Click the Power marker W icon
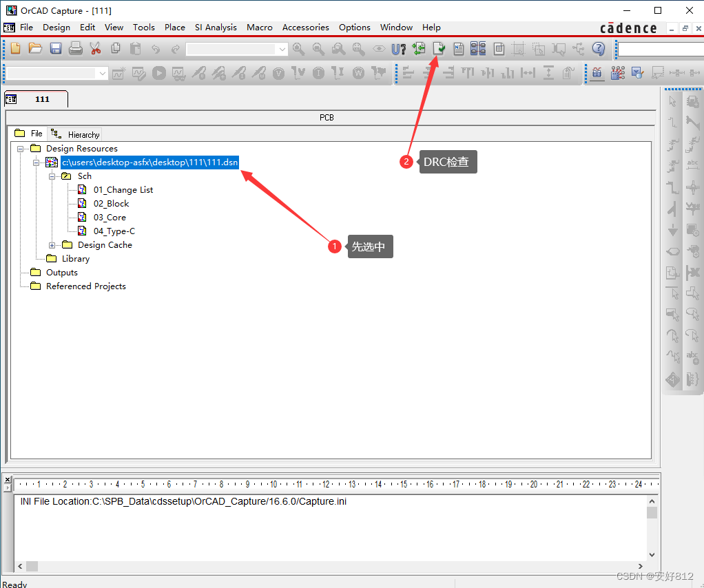 (x=358, y=73)
